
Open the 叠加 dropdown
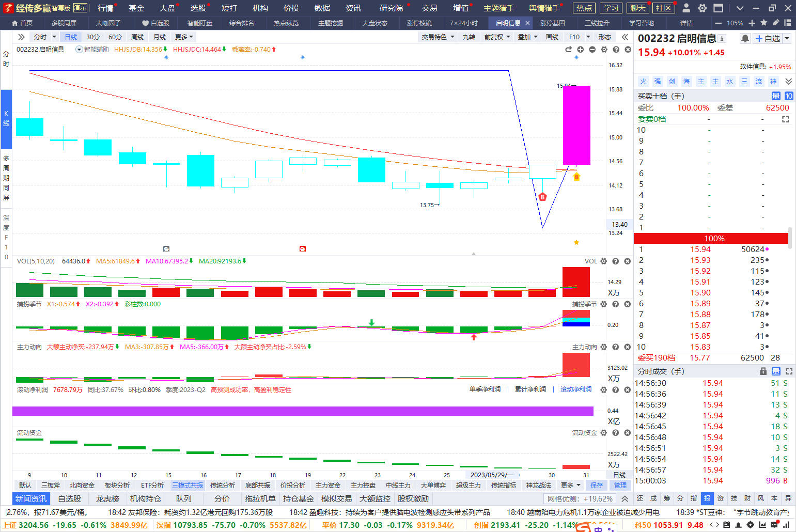[528, 37]
